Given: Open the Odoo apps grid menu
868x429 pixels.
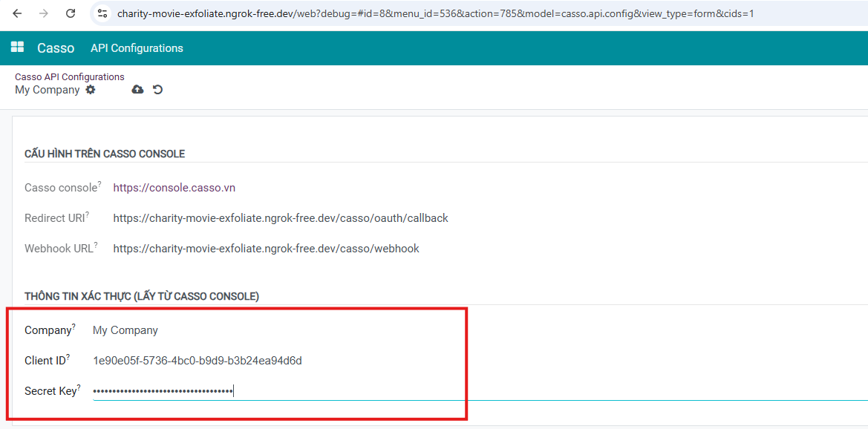Looking at the screenshot, I should pos(17,48).
